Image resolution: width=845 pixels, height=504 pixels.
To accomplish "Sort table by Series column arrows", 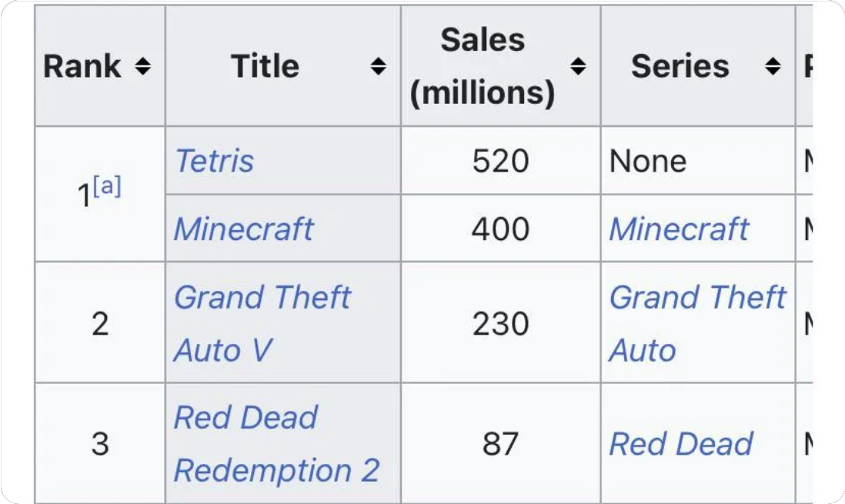I will pos(773,66).
